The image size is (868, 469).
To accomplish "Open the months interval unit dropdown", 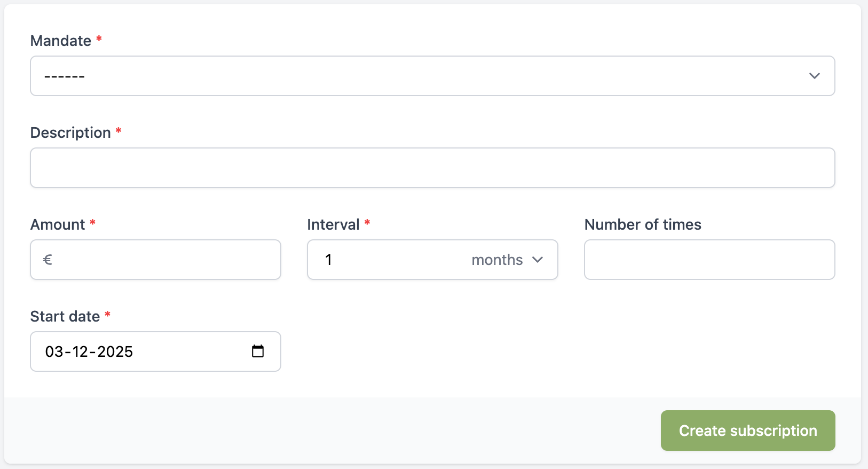I will (507, 260).
